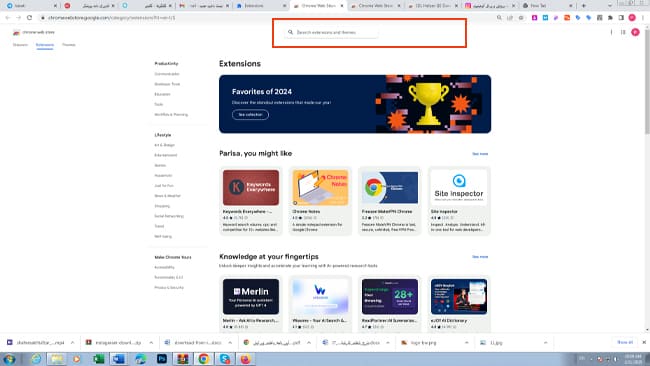Viewport: 650px width, 366px height.
Task: Click Show all in the downloads bar
Action: click(x=625, y=342)
